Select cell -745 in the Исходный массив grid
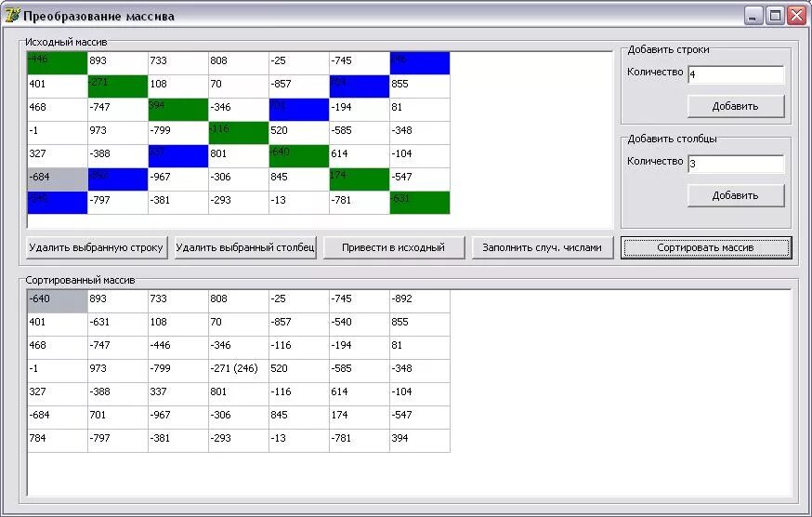Viewport: 812px width, 517px height. pyautogui.click(x=360, y=62)
